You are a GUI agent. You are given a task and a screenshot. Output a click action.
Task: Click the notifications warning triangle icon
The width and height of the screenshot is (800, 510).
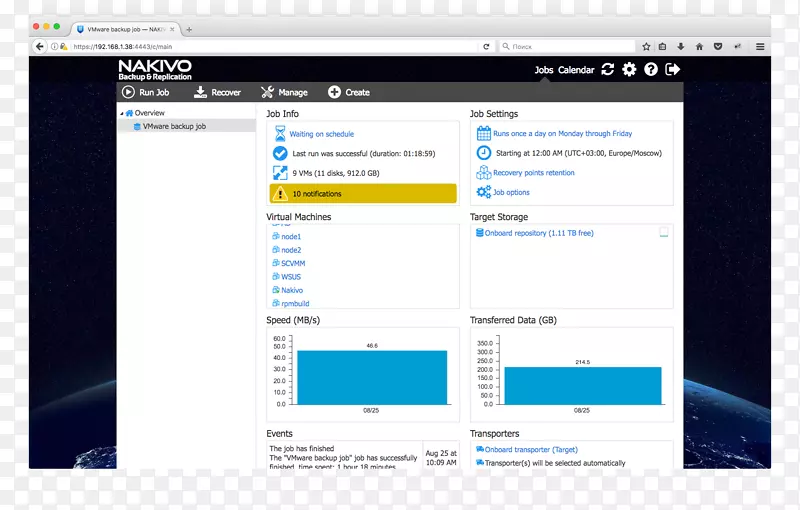(x=280, y=194)
